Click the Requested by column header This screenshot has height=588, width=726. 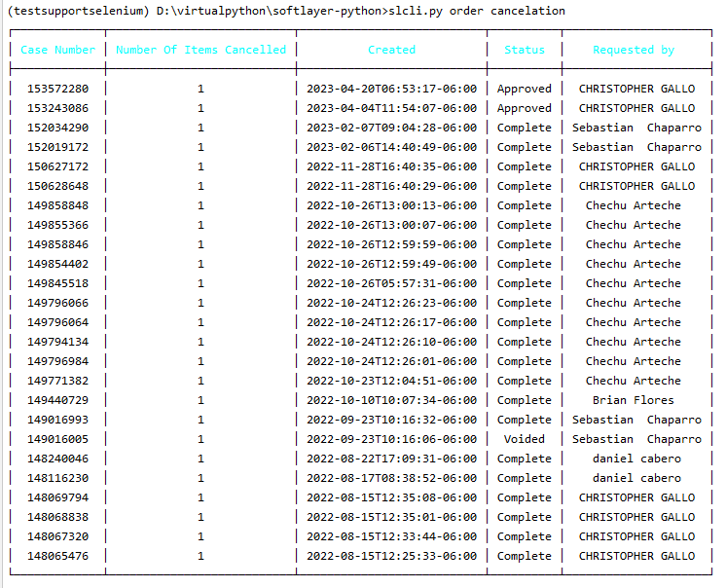634,50
